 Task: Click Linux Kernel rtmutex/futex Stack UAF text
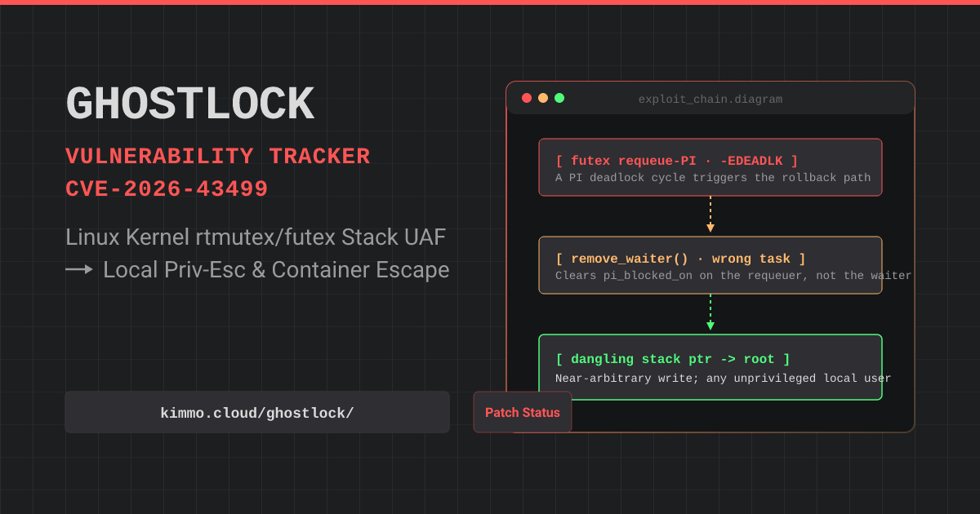(x=256, y=238)
